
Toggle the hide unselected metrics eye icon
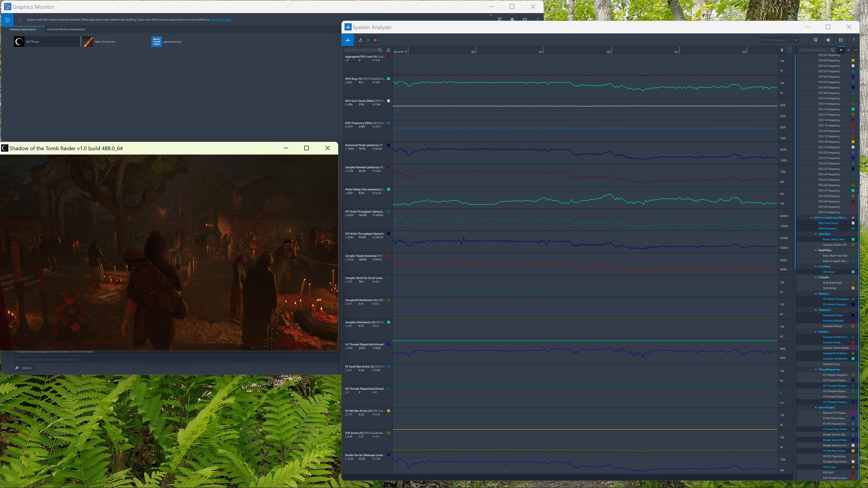click(x=841, y=50)
